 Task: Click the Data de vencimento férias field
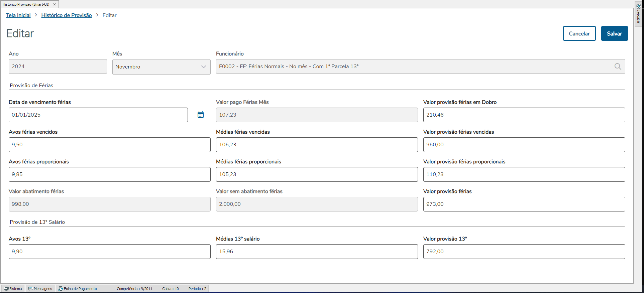98,115
